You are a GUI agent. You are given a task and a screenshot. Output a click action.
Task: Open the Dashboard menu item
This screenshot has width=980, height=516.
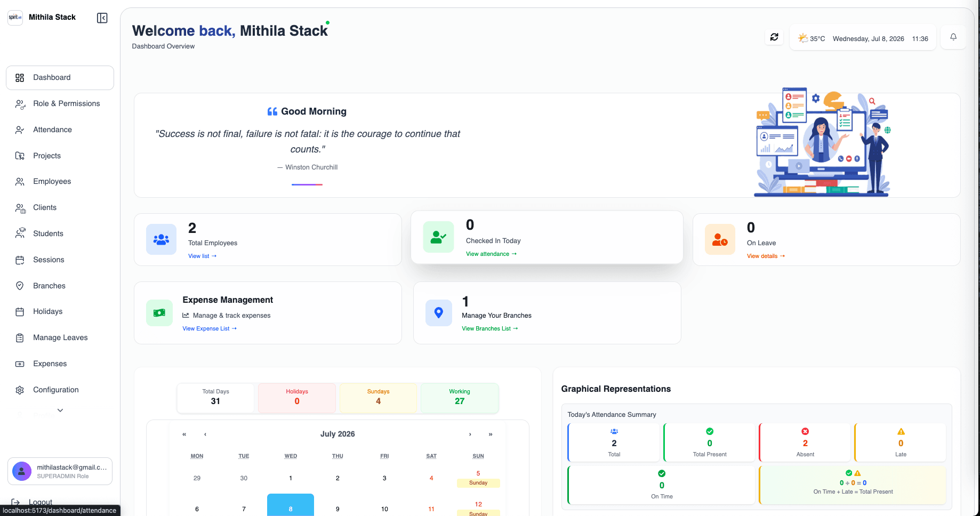(60, 78)
